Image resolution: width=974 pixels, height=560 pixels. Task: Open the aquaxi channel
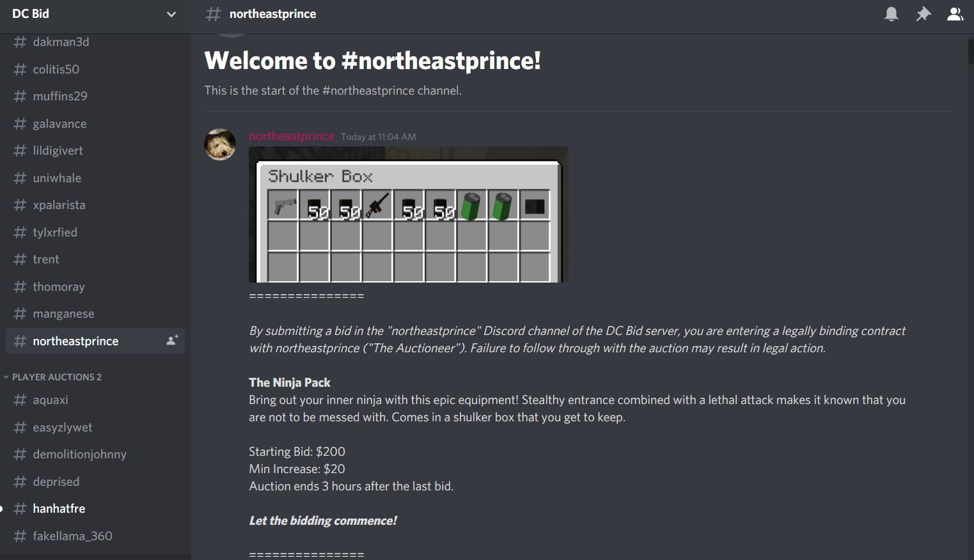tap(95, 400)
